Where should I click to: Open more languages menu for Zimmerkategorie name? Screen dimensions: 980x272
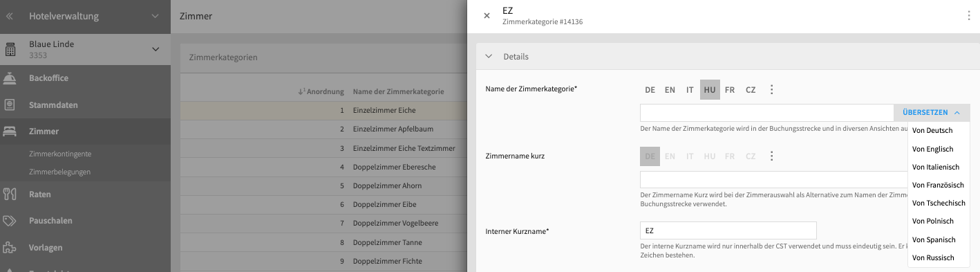coord(772,90)
